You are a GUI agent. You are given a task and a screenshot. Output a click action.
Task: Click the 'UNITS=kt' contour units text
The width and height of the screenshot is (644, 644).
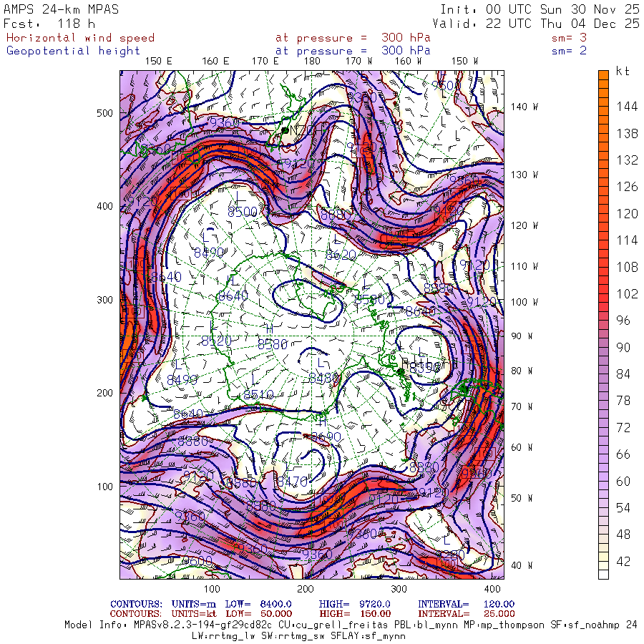(193, 614)
